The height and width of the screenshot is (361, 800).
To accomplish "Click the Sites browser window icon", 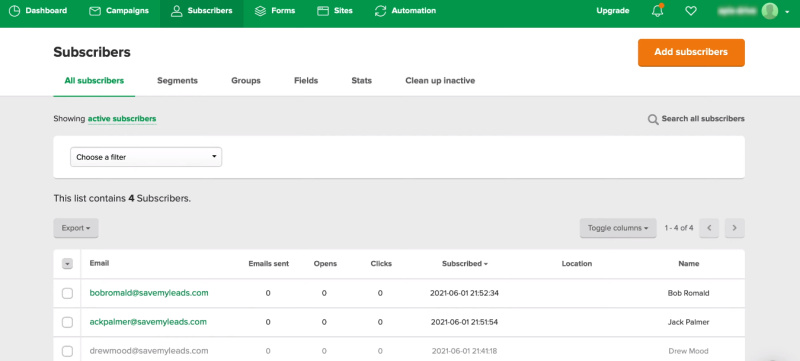I will click(x=322, y=11).
